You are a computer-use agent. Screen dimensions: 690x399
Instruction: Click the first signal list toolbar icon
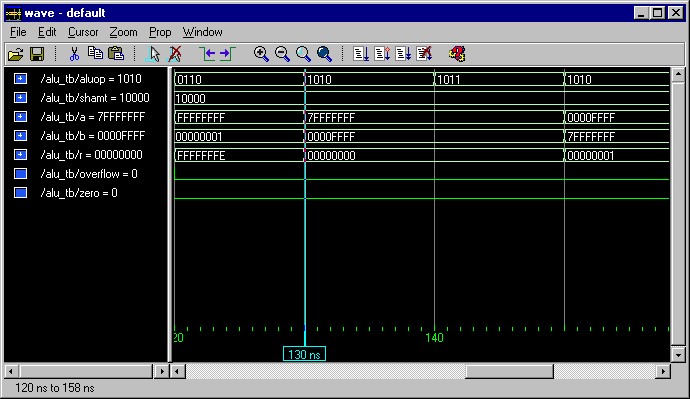pos(361,54)
